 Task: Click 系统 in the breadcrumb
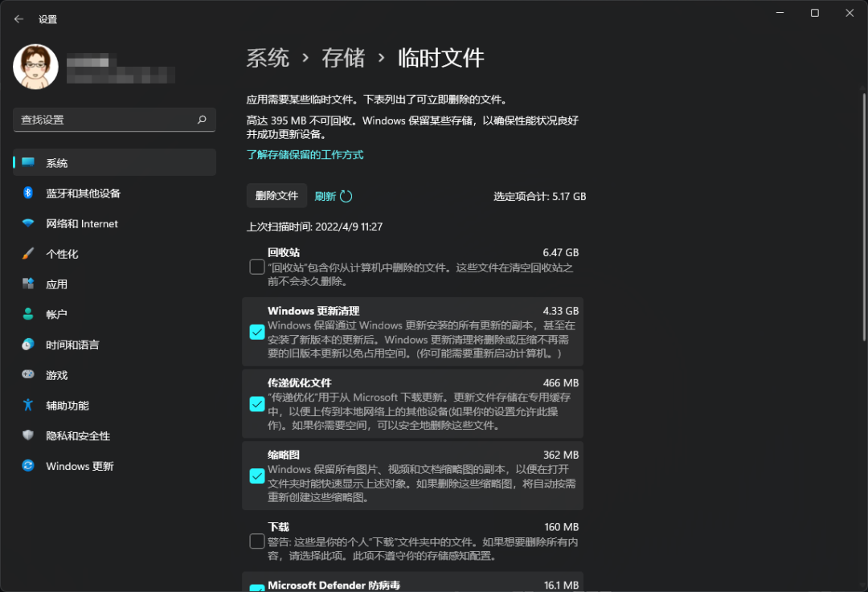click(x=268, y=58)
